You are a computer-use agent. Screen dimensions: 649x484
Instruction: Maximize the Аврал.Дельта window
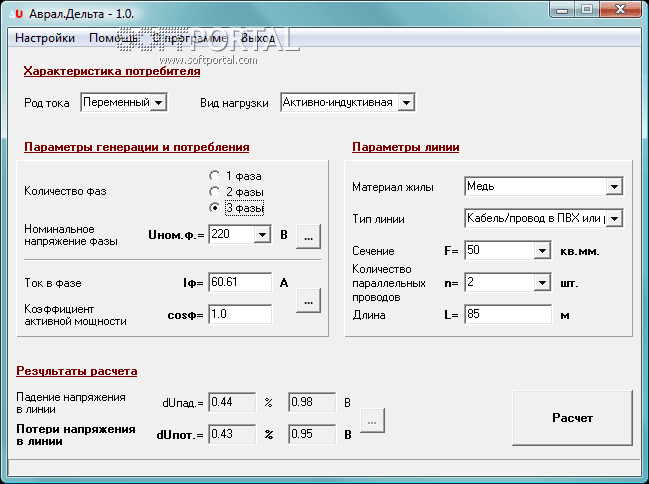587,10
